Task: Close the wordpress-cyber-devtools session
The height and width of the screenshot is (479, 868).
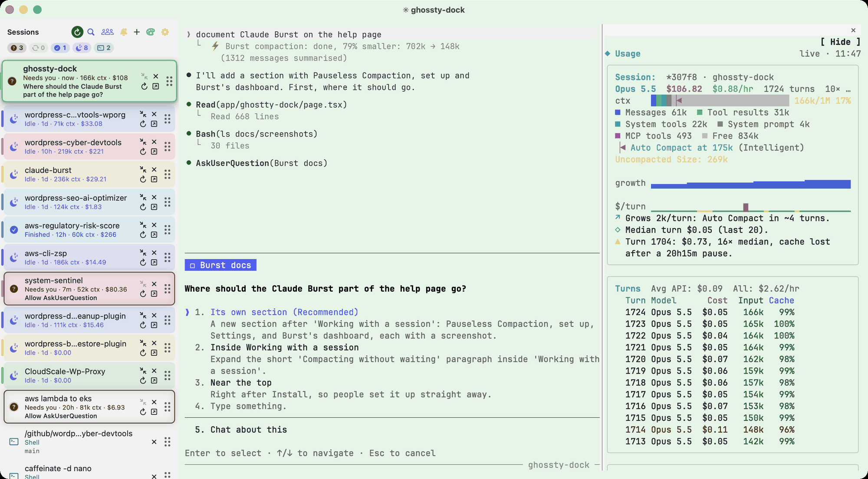Action: click(x=154, y=142)
